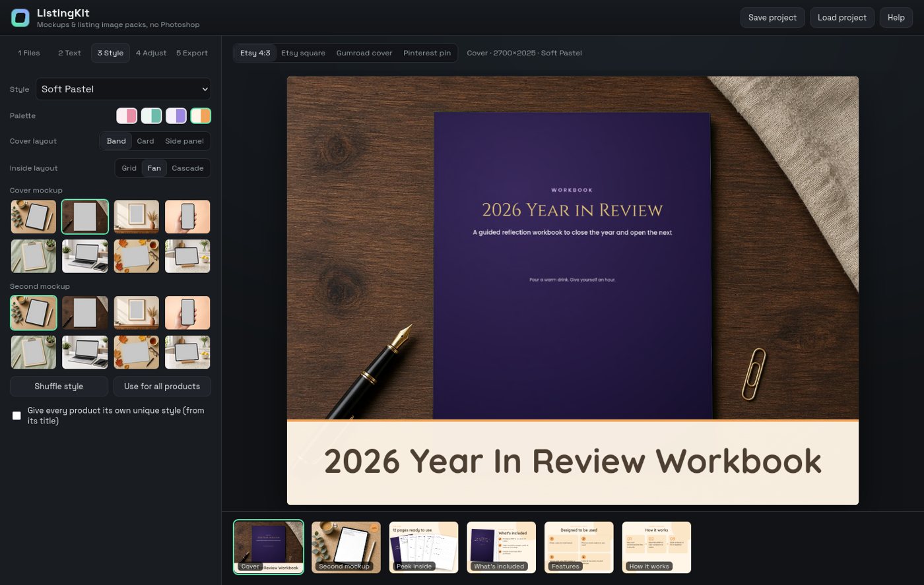Select the purple palette swatch
Screen dimensions: 924x585
point(176,116)
